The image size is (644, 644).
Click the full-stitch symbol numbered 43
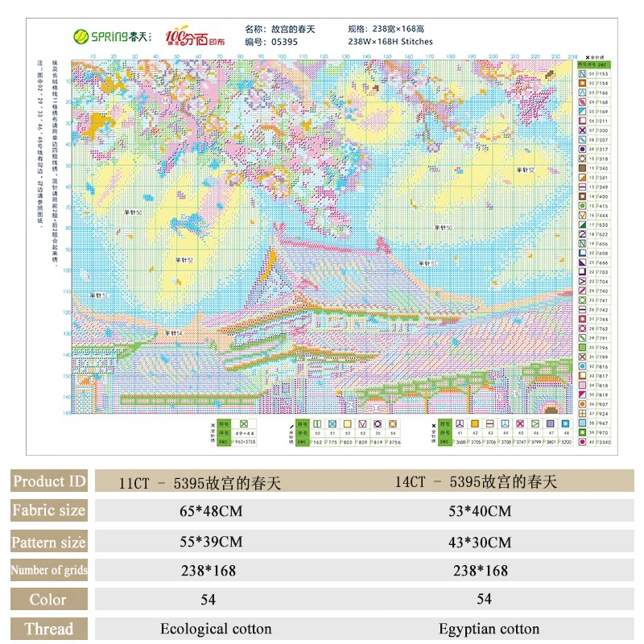pyautogui.click(x=490, y=423)
